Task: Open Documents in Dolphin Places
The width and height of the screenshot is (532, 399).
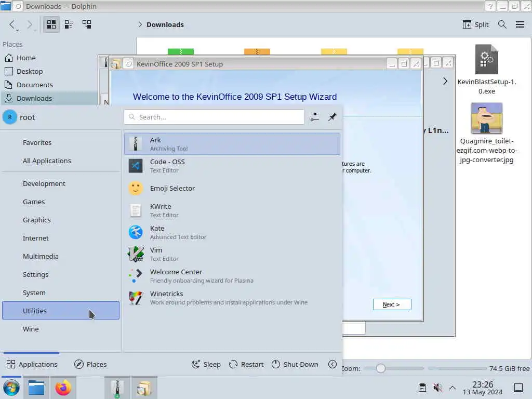Action: (x=49, y=85)
